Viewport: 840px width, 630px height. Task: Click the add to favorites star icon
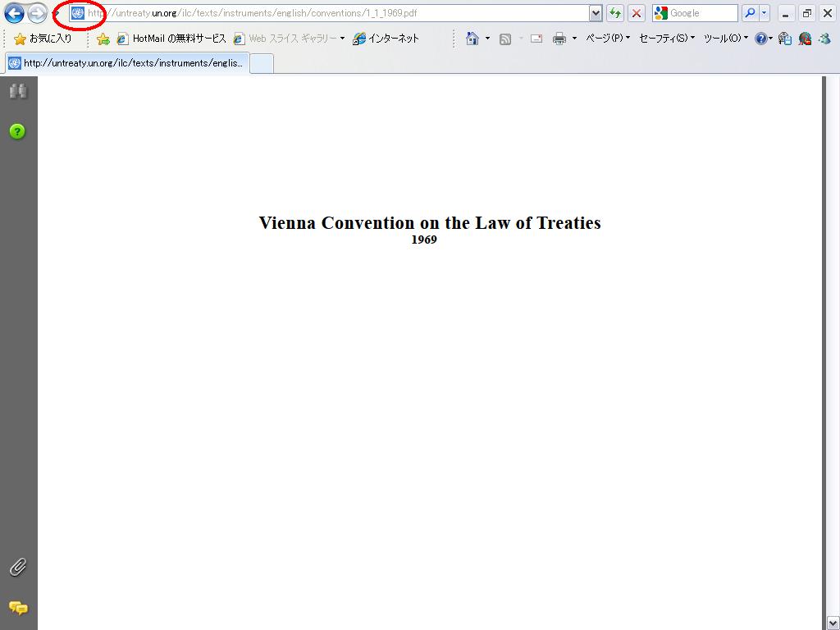coord(103,39)
